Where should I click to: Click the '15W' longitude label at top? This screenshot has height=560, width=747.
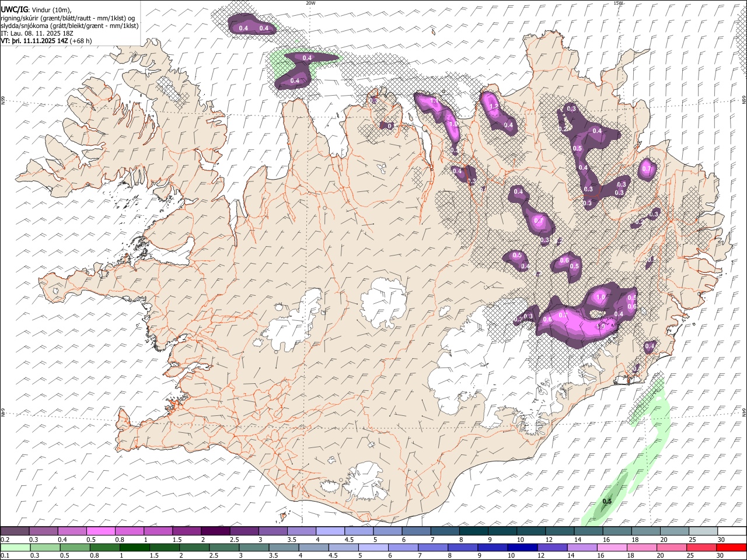pos(618,3)
